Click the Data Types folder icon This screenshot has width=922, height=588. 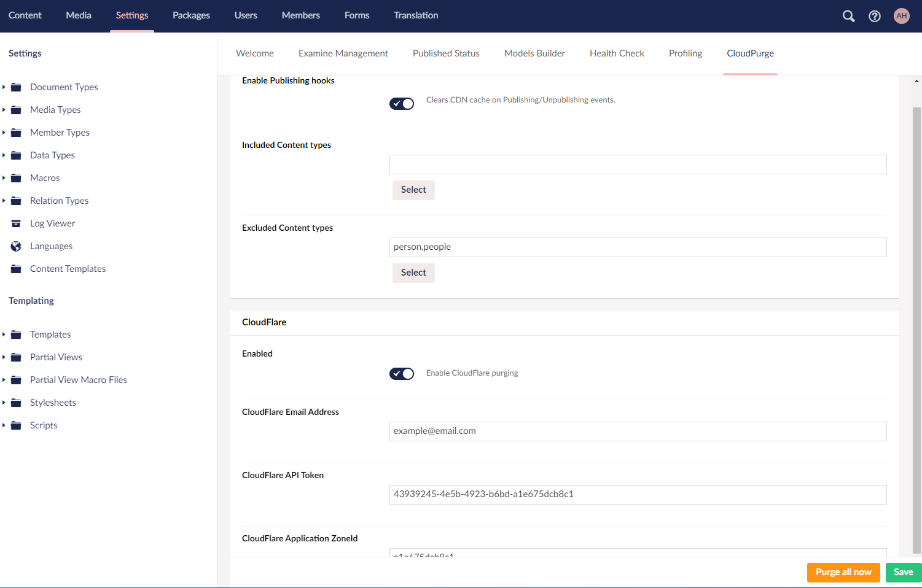pos(17,155)
